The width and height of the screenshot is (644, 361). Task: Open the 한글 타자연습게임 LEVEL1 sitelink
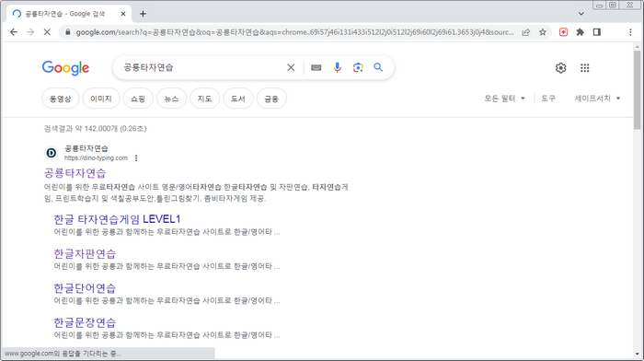(x=117, y=219)
